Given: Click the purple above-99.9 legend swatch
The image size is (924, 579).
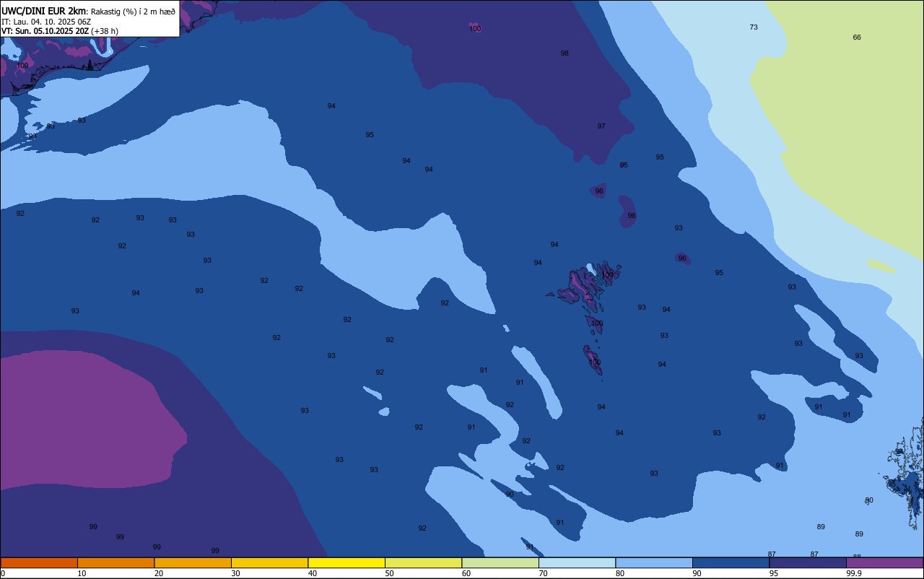Looking at the screenshot, I should pos(884,562).
